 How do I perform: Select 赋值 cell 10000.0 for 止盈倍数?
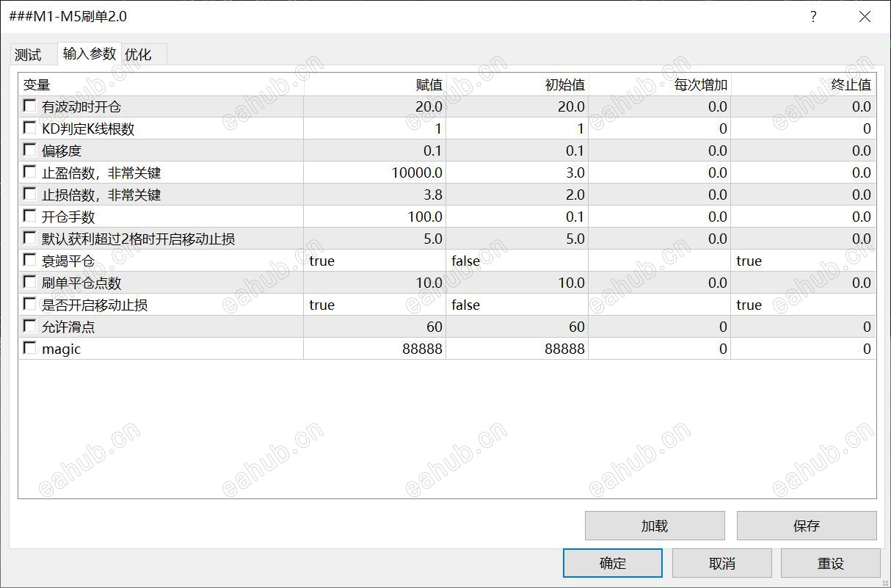[x=375, y=173]
